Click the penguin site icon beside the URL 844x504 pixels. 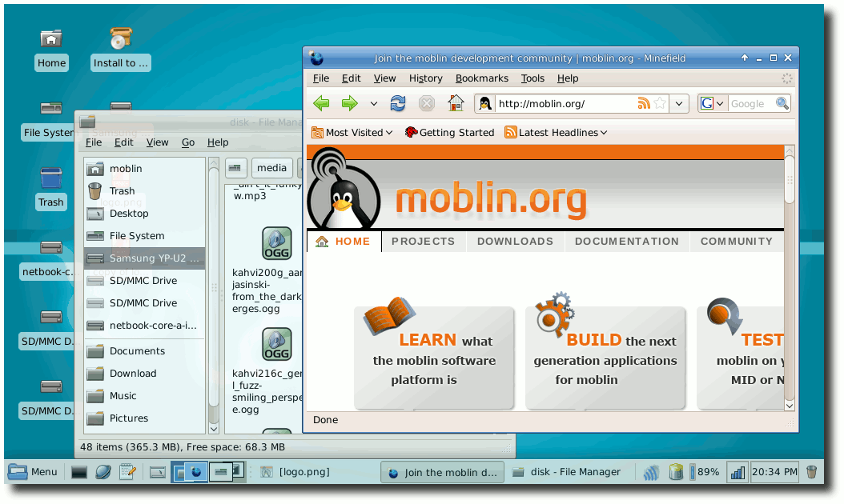tap(485, 103)
